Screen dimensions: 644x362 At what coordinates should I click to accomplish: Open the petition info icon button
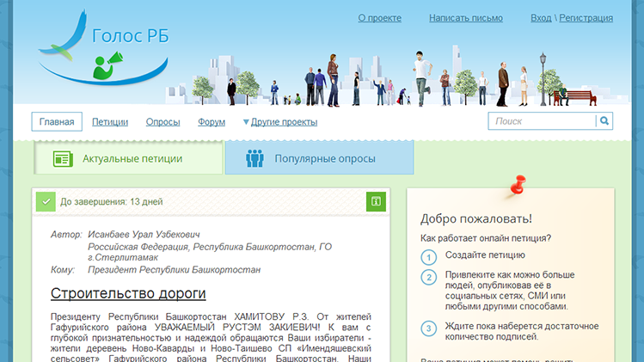click(376, 201)
